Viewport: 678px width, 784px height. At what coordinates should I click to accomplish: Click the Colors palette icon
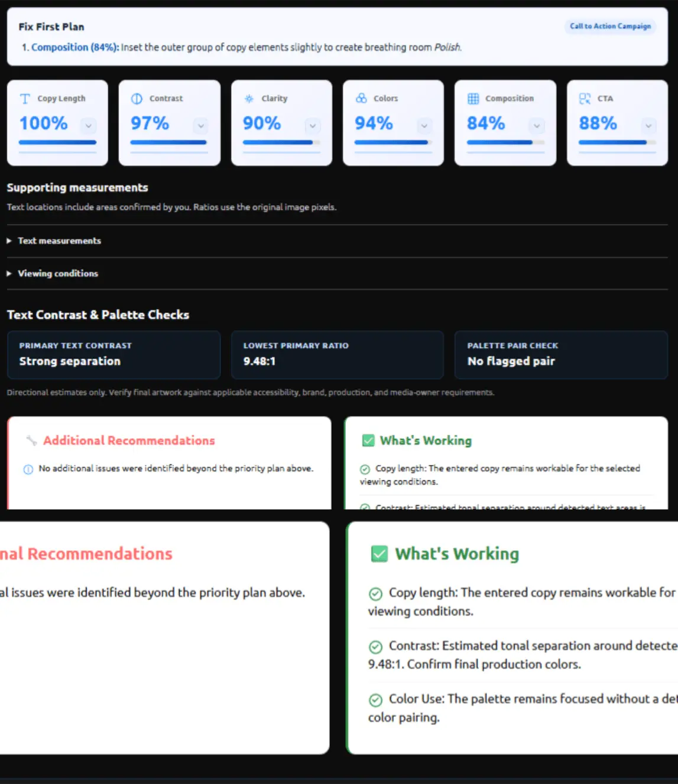coord(361,98)
